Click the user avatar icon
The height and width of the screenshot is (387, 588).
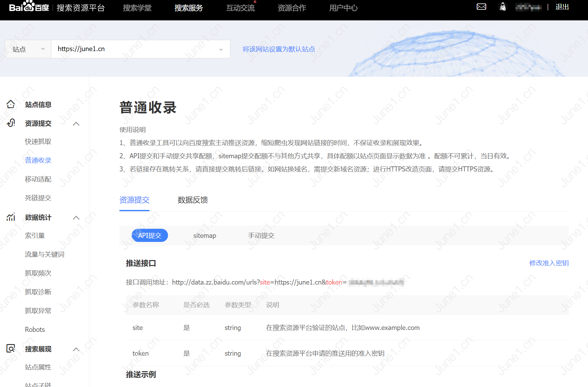[x=503, y=7]
